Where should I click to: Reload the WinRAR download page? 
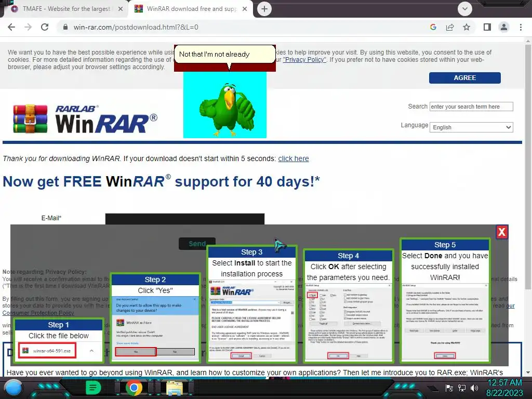tap(45, 27)
